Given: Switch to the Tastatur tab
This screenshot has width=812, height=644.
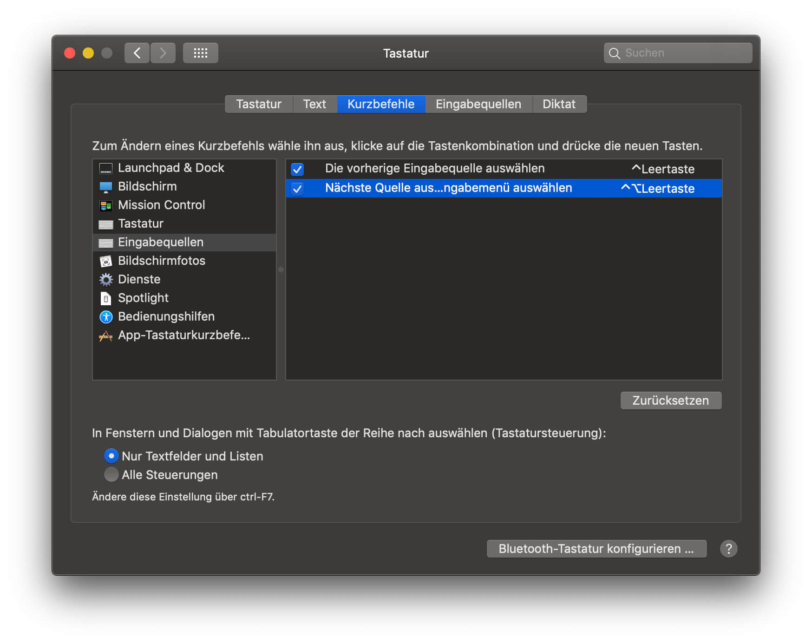Looking at the screenshot, I should tap(259, 104).
